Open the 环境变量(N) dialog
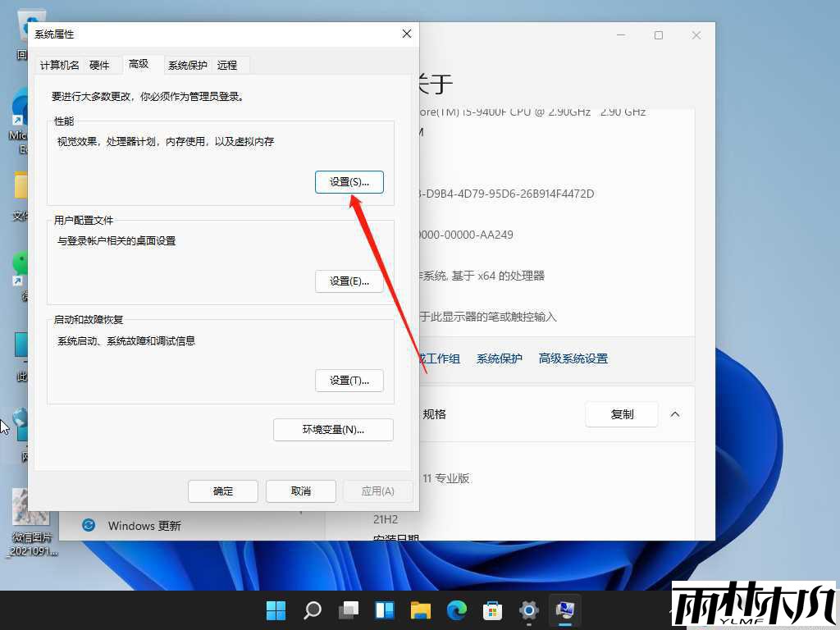This screenshot has width=840, height=630. point(333,429)
